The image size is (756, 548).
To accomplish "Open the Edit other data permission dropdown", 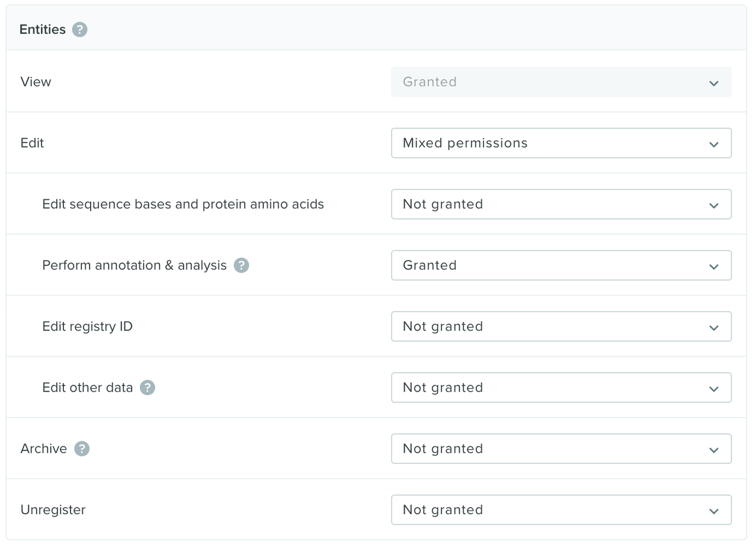I will pos(561,387).
